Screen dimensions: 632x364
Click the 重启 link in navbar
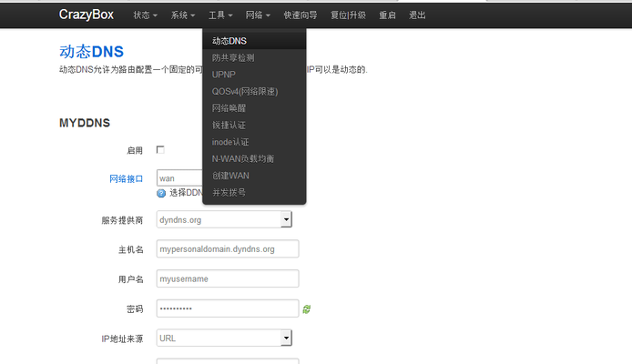coord(387,15)
